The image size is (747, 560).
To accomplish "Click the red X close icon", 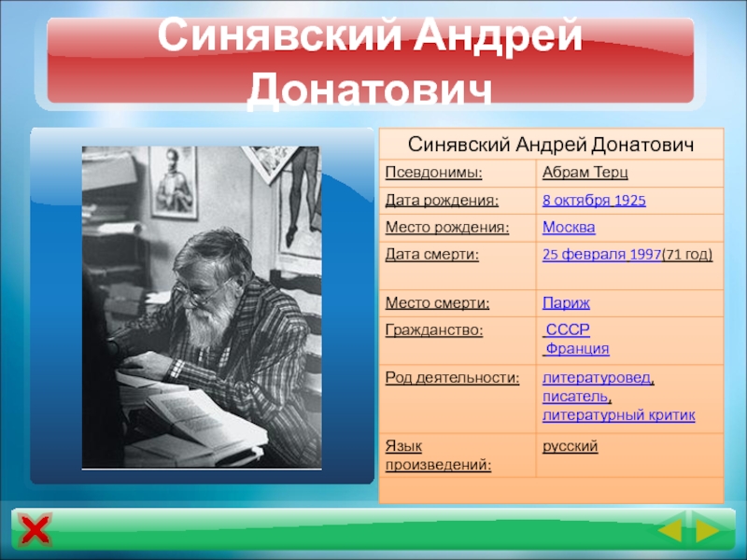I will (35, 530).
